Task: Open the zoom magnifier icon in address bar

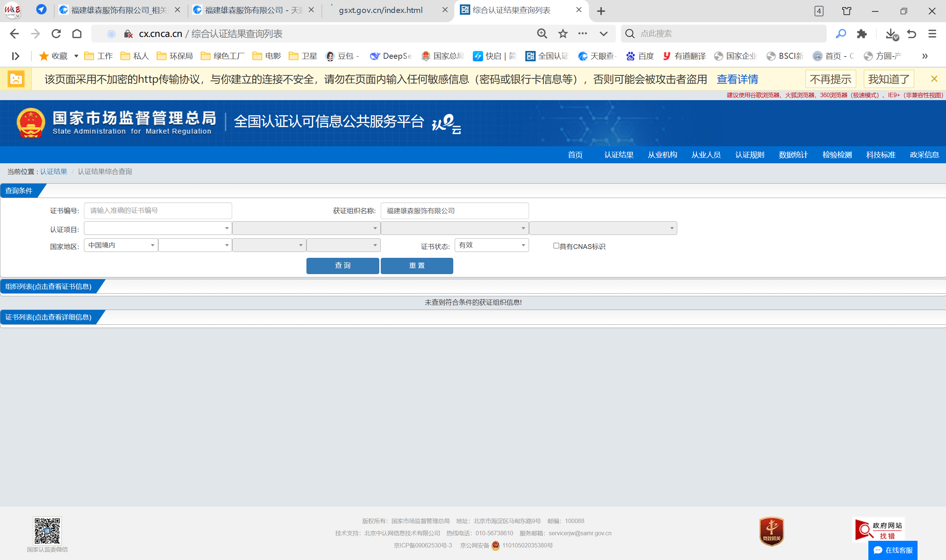Action: [x=542, y=34]
